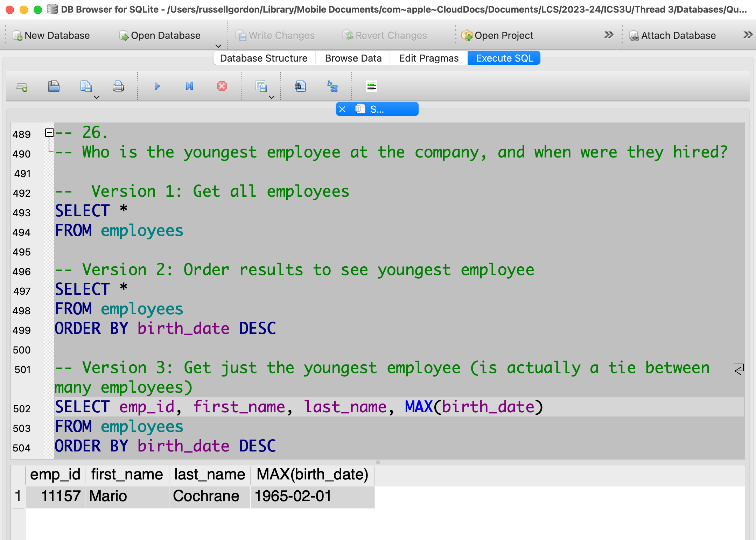Viewport: 756px width, 540px height.
Task: Execute current line icon
Action: click(x=189, y=86)
